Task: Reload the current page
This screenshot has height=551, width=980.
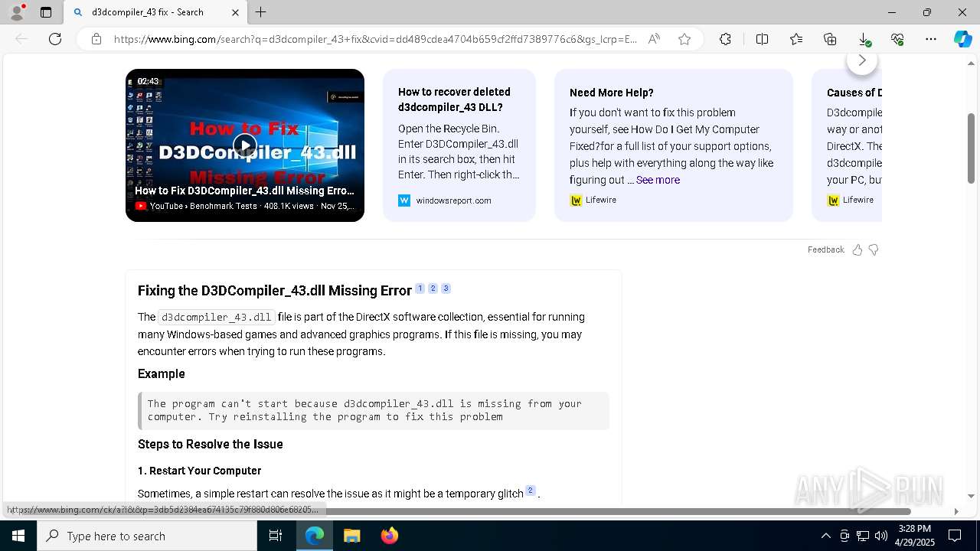Action: click(55, 39)
